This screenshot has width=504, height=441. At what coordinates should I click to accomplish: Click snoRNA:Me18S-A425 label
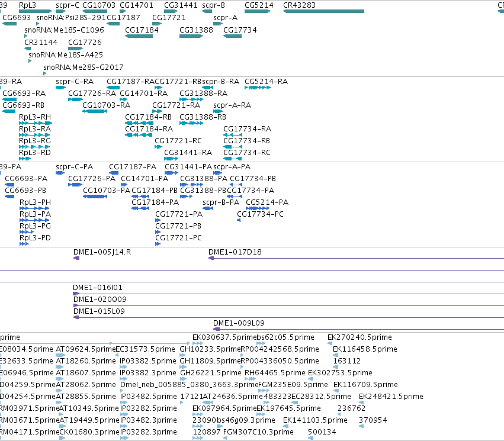66,55
